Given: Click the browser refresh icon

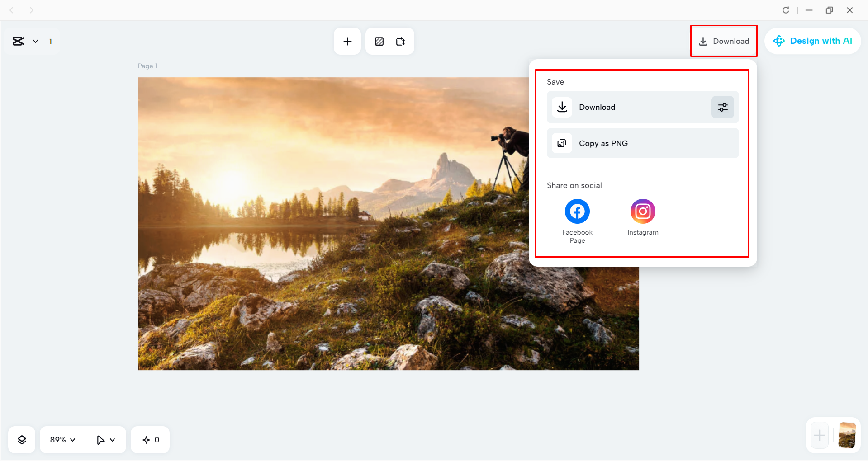Looking at the screenshot, I should (x=786, y=9).
